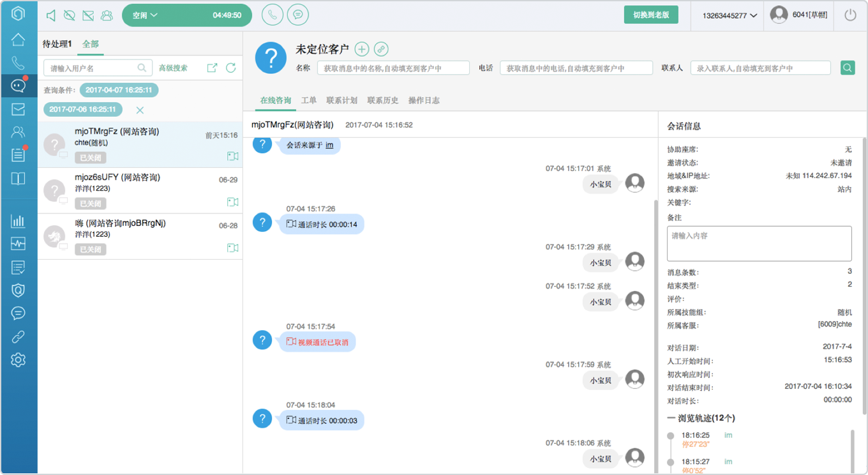Viewport: 868px width, 475px height.
Task: Switch to the 联系历史 tab
Action: click(x=383, y=100)
